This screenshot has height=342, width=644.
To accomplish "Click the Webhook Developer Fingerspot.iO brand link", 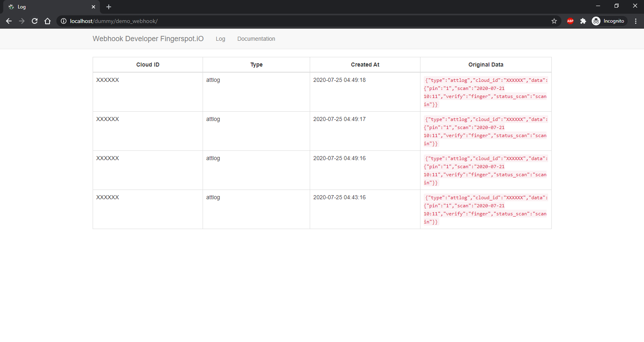I will (x=148, y=39).
